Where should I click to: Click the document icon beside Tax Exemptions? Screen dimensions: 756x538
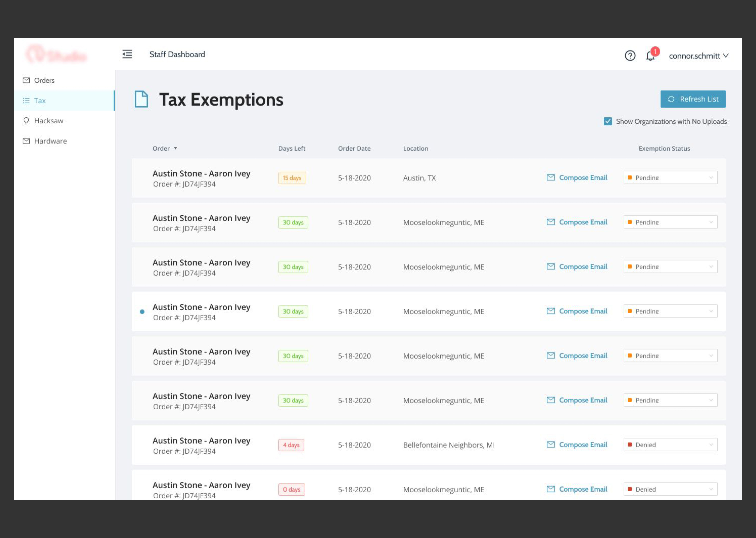(141, 99)
